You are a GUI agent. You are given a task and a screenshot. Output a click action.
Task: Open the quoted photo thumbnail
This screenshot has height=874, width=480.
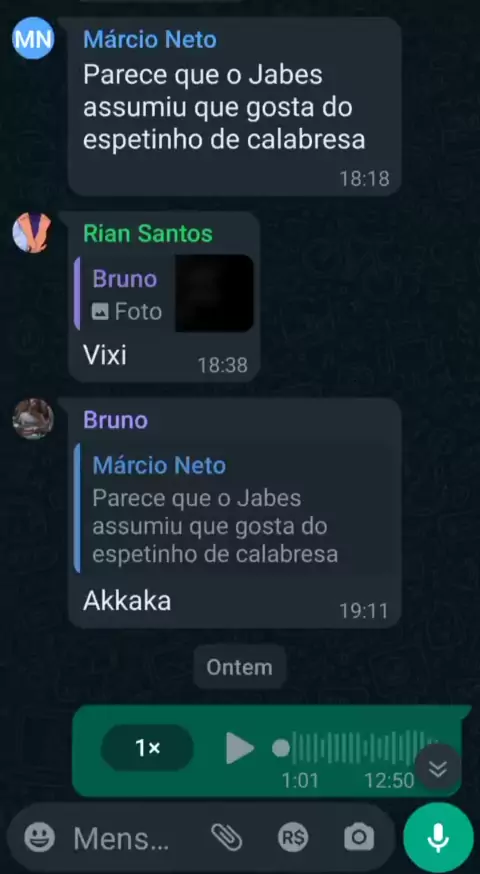[x=215, y=294]
